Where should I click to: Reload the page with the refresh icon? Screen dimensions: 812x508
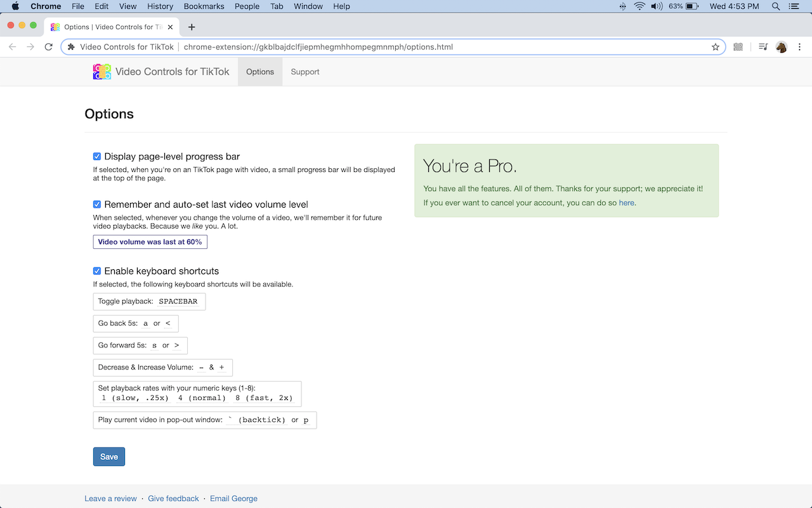[49, 47]
